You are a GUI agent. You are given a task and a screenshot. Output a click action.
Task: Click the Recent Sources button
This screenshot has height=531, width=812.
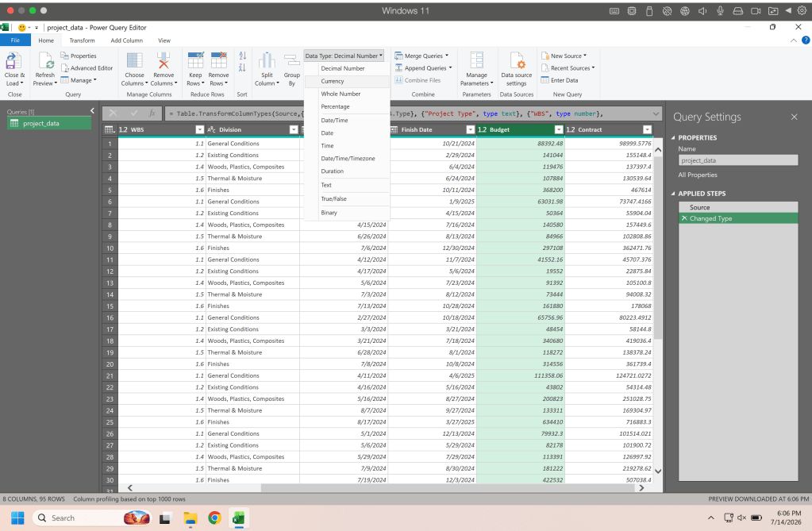[x=568, y=68]
